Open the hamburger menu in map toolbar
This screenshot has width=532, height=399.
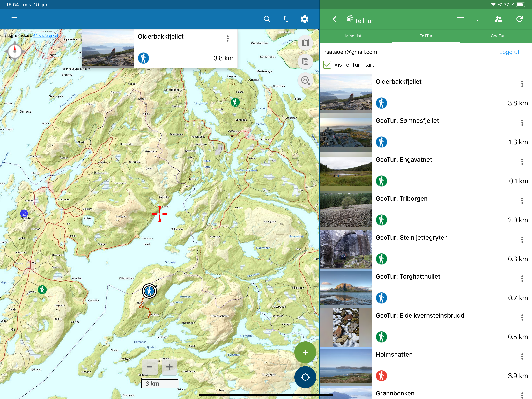tap(15, 19)
